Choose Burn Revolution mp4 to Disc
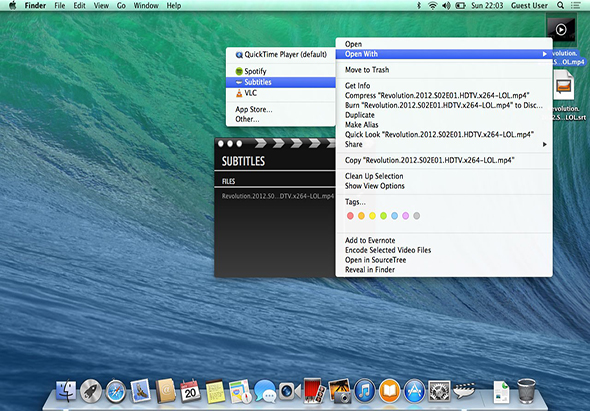This screenshot has height=411, width=590. coord(444,105)
